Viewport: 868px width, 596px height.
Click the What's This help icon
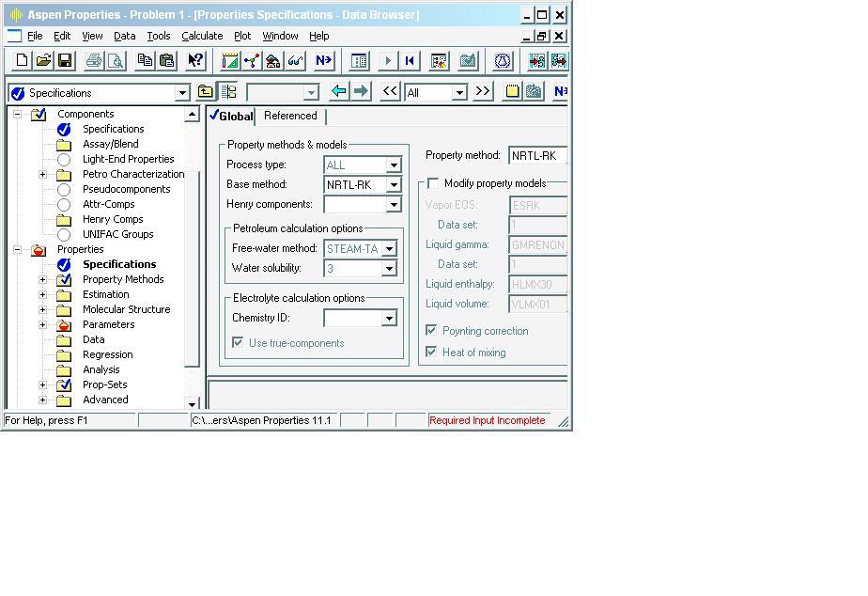click(x=195, y=60)
